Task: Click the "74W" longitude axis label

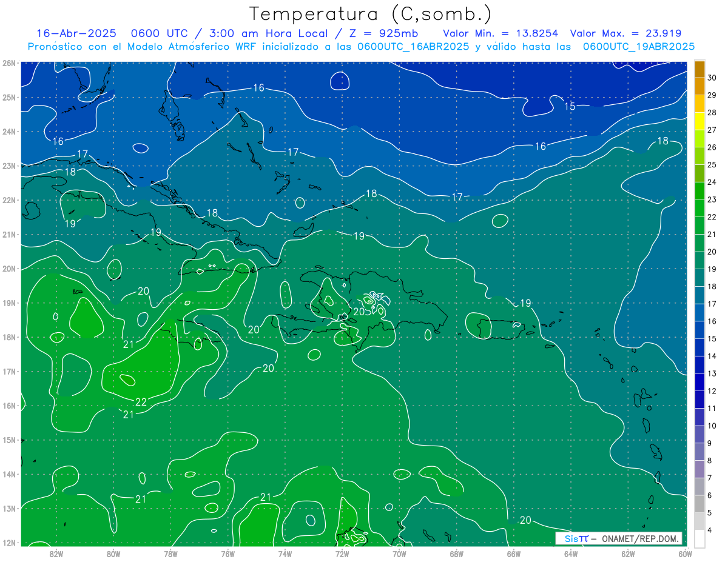Action: pos(285,554)
